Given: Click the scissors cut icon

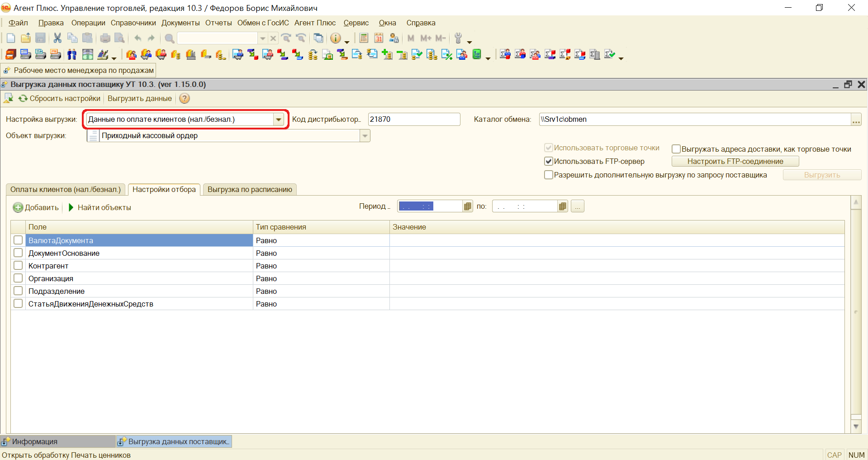Looking at the screenshot, I should (x=57, y=38).
